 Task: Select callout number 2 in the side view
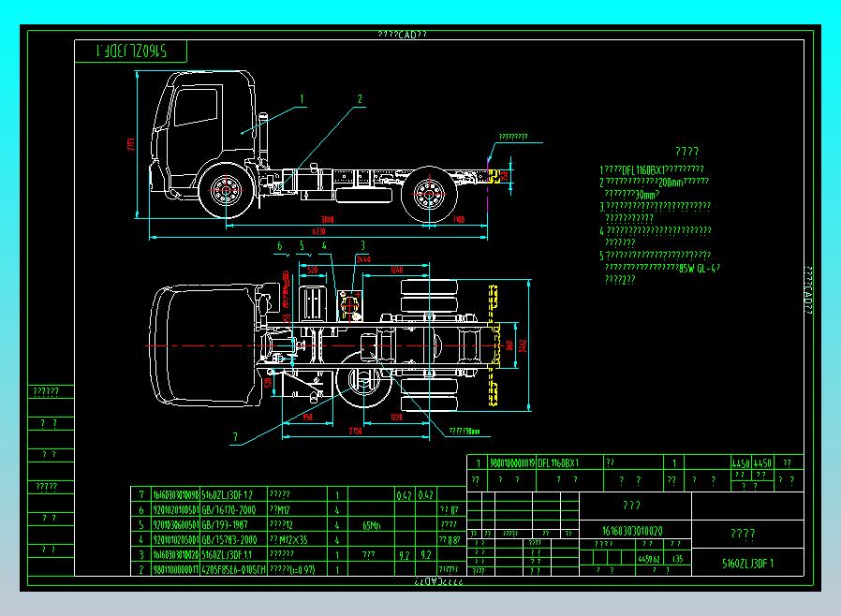[x=359, y=97]
